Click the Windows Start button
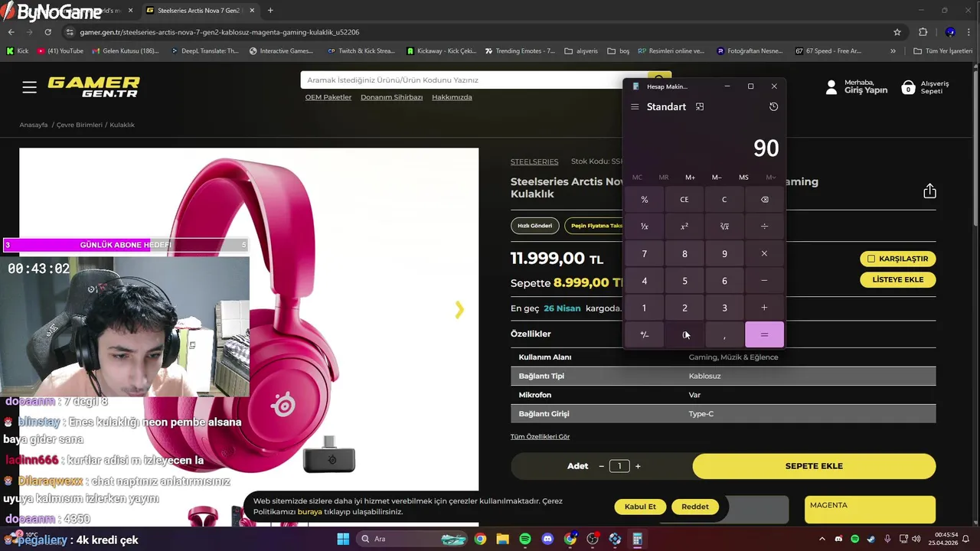980x551 pixels. (343, 539)
